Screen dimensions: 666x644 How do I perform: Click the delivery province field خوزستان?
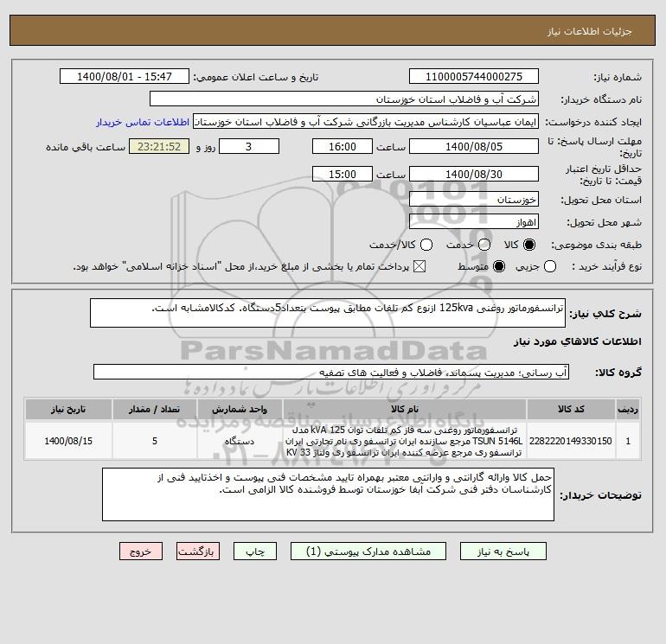pos(474,199)
